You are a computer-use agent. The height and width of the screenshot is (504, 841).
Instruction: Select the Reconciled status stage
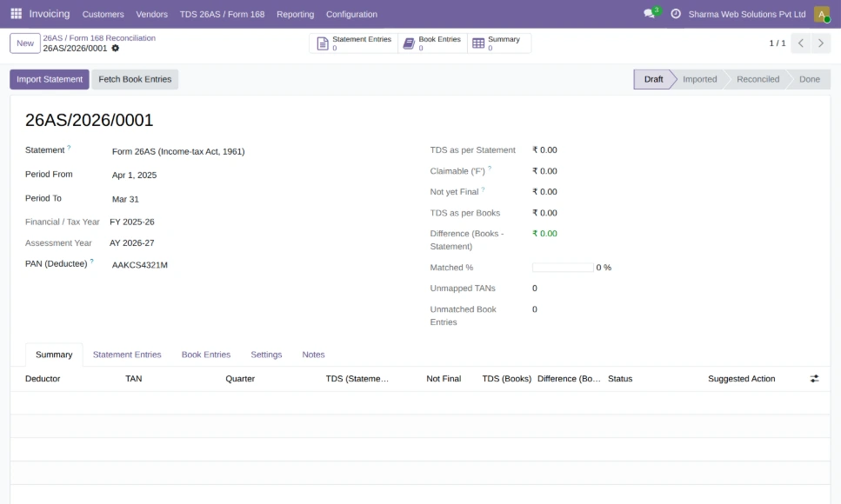click(758, 79)
